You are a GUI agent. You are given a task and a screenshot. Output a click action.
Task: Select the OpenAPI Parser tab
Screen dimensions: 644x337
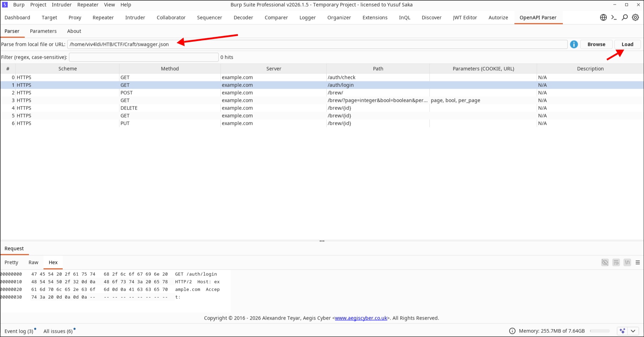coord(538,17)
